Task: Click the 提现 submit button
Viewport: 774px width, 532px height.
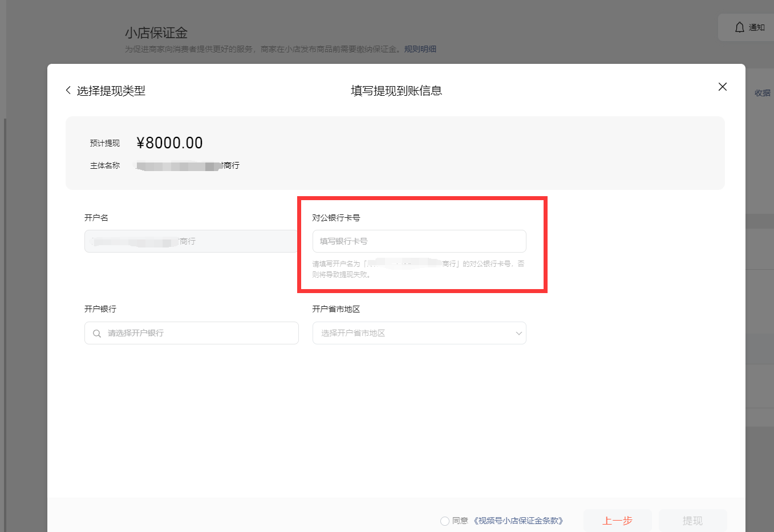Action: tap(693, 521)
